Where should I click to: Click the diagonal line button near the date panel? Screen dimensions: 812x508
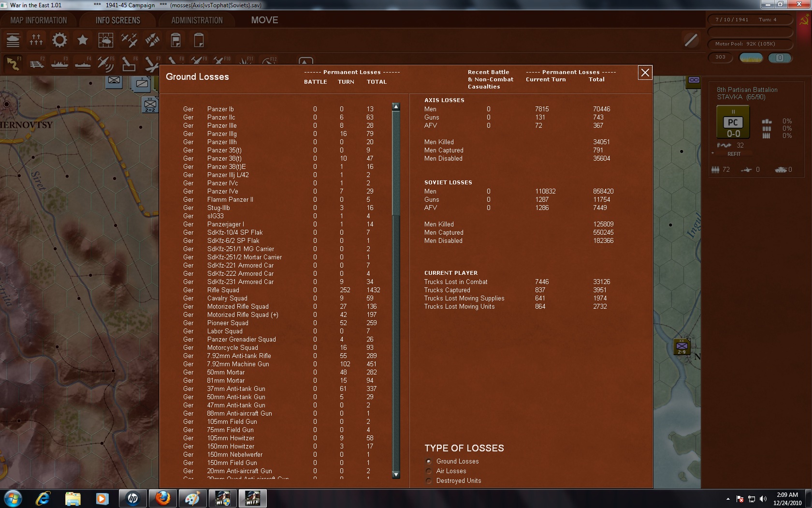[691, 40]
